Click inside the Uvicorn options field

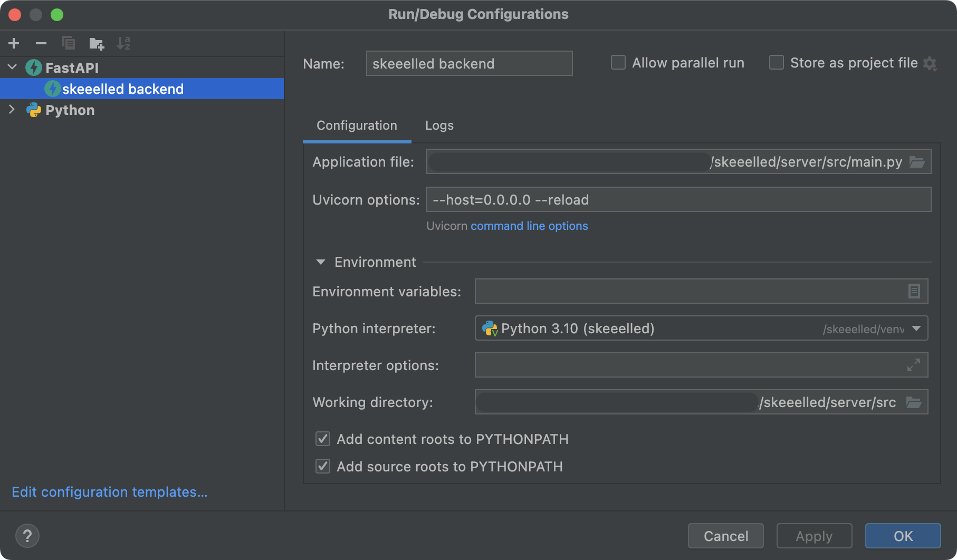[678, 200]
